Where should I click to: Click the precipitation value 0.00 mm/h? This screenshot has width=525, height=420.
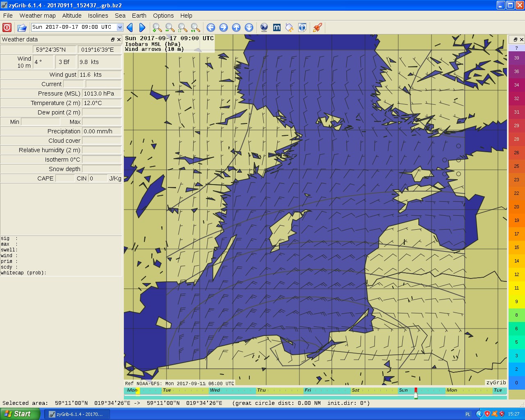(102, 131)
